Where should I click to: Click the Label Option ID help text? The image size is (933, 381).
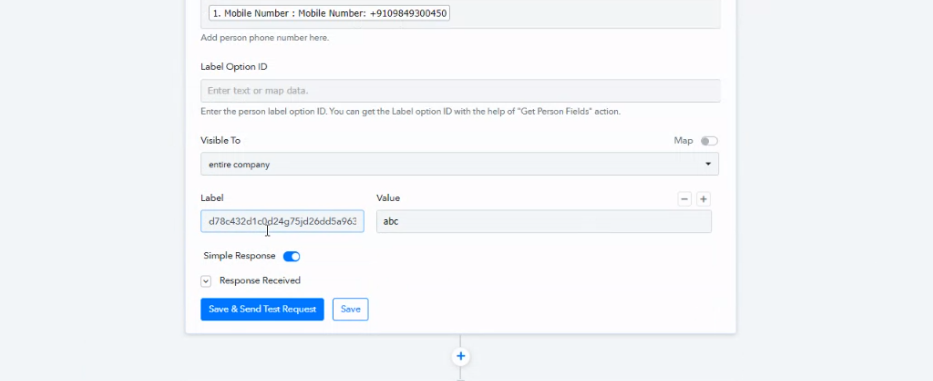411,111
